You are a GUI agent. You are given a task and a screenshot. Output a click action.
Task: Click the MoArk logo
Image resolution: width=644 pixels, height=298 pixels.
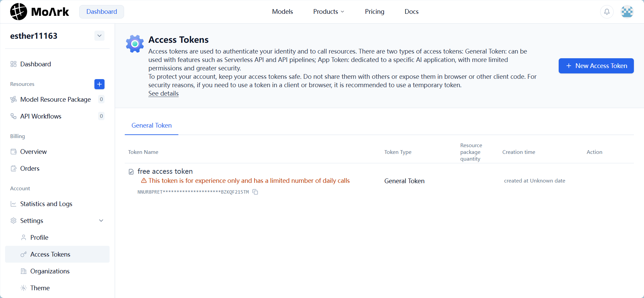pos(39,12)
